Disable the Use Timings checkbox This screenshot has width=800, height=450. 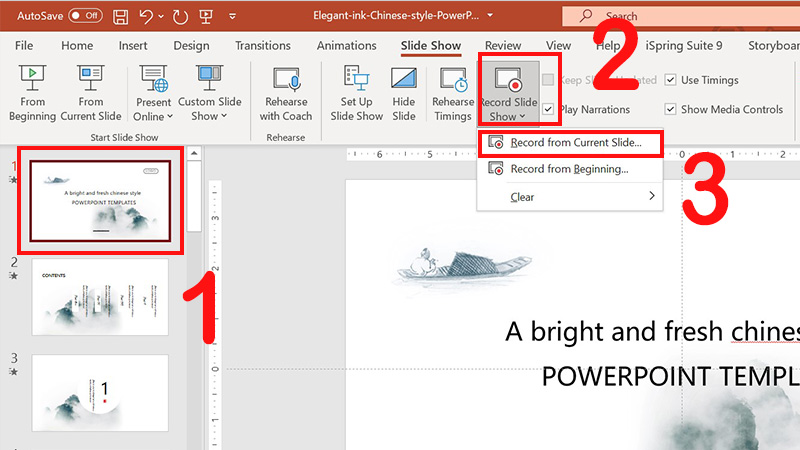(x=670, y=80)
